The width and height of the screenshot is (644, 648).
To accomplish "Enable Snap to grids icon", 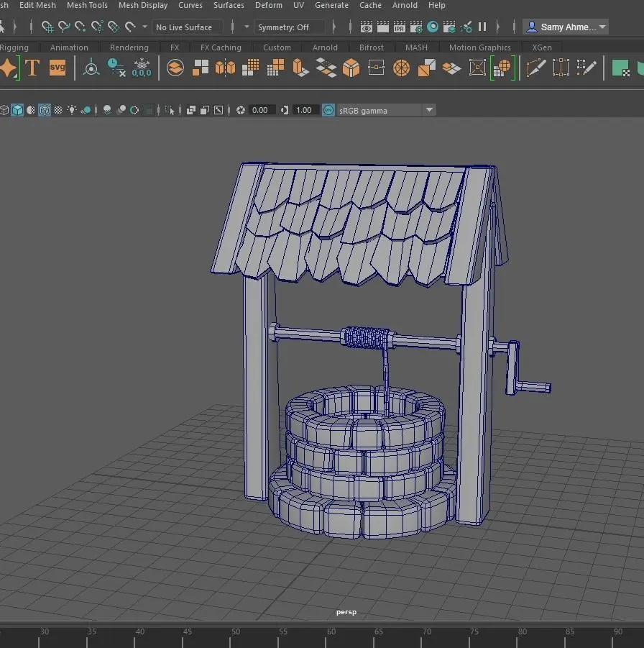I will click(47, 27).
